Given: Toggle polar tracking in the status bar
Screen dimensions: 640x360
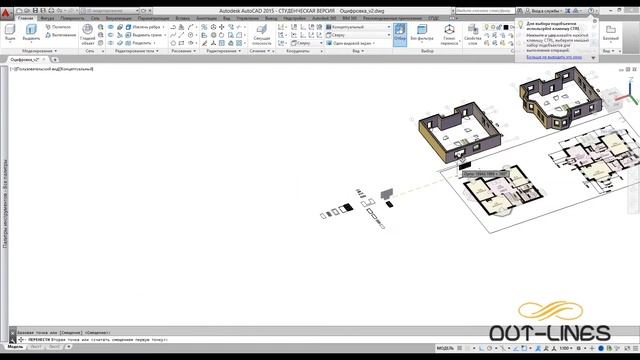Looking at the screenshot, I should pos(490,348).
